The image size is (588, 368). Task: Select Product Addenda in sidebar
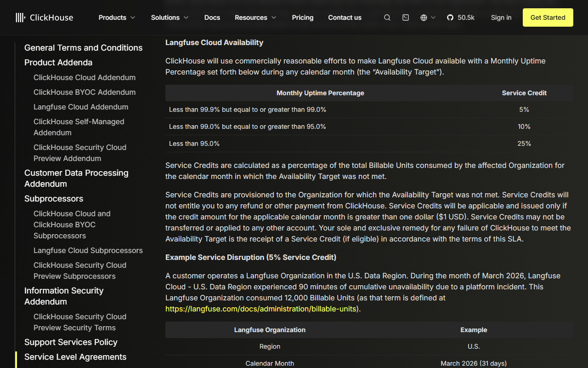coord(58,63)
